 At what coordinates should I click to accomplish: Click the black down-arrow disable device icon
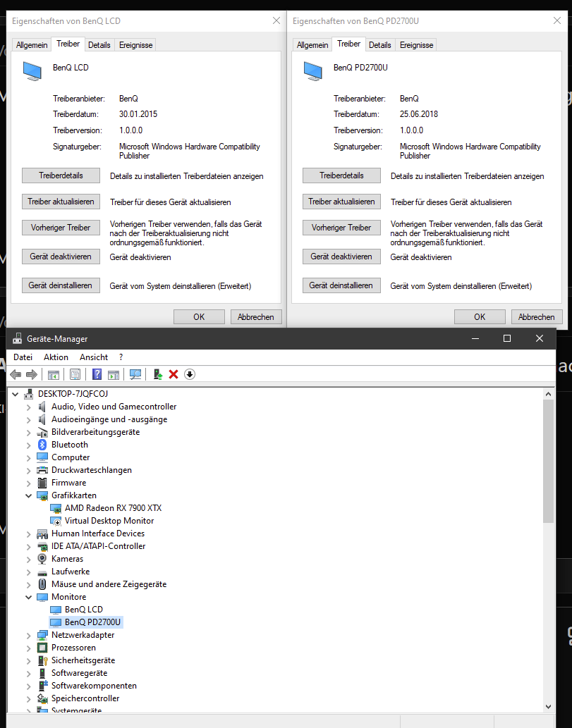coord(190,374)
